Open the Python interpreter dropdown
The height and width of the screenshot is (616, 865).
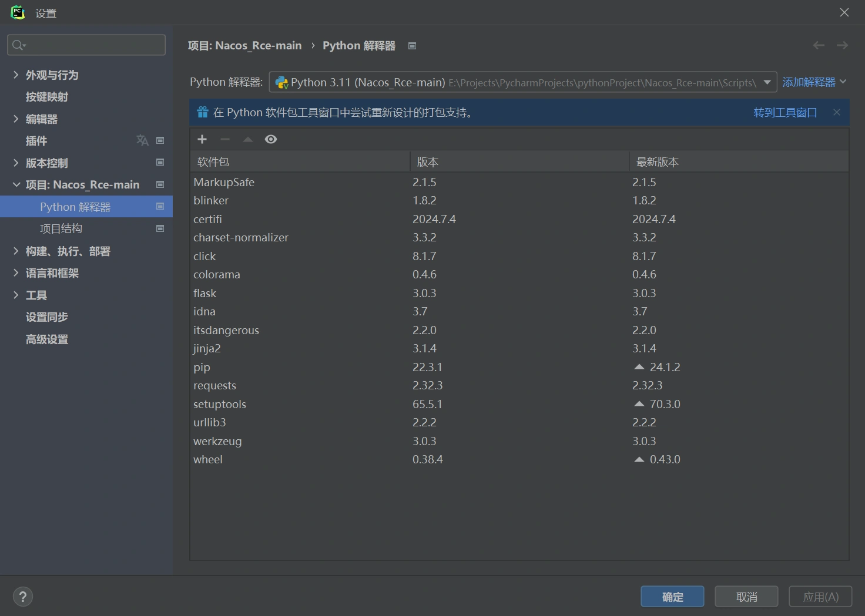(x=767, y=82)
